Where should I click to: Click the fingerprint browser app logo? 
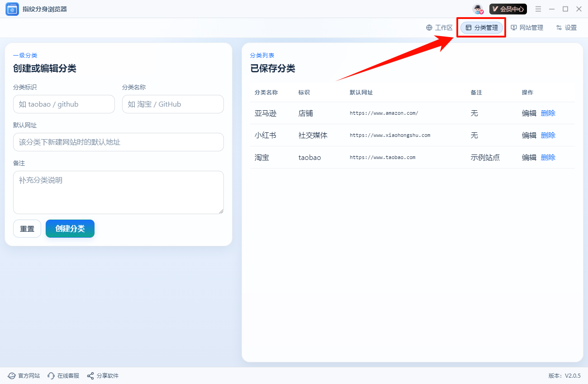pos(12,9)
